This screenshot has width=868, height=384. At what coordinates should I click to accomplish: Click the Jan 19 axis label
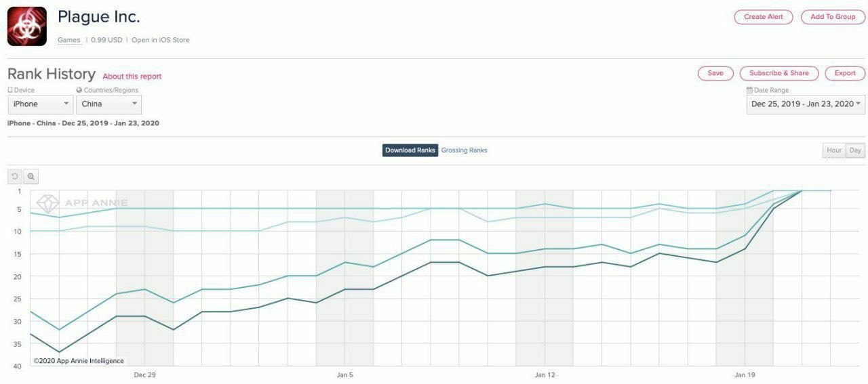click(745, 375)
